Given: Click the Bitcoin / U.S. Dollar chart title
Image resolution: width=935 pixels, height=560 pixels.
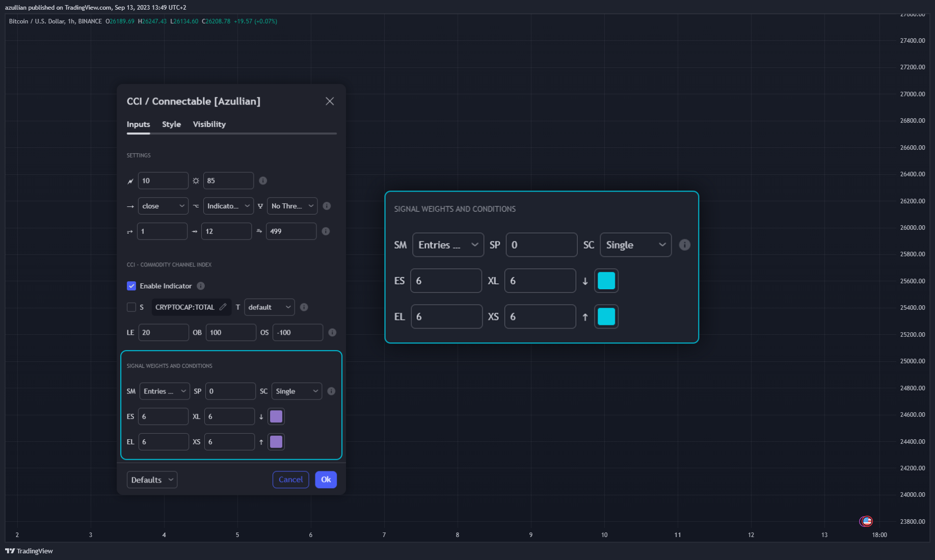Looking at the screenshot, I should coord(55,21).
